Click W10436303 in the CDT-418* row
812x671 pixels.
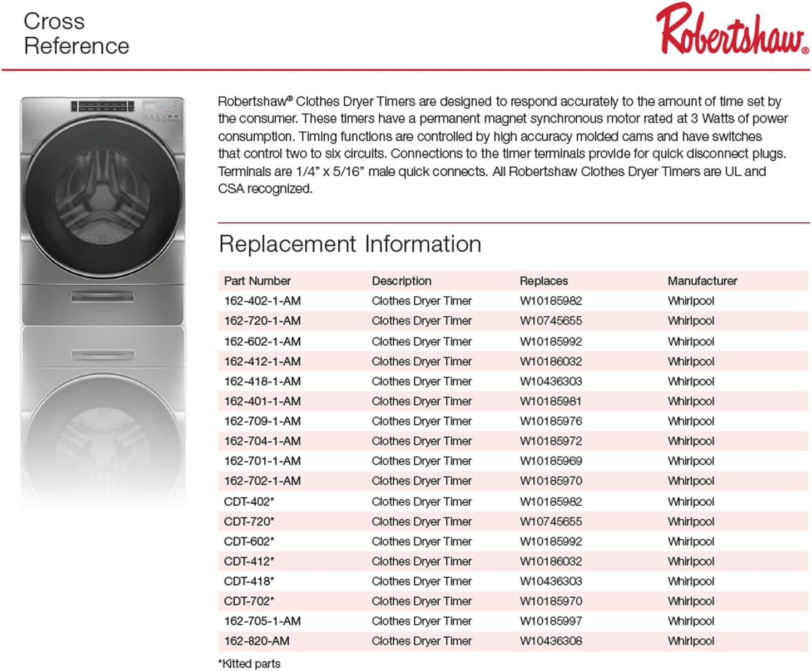tap(551, 581)
